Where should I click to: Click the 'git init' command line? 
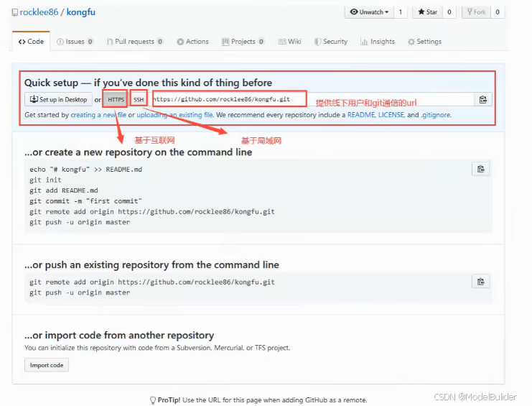click(45, 180)
